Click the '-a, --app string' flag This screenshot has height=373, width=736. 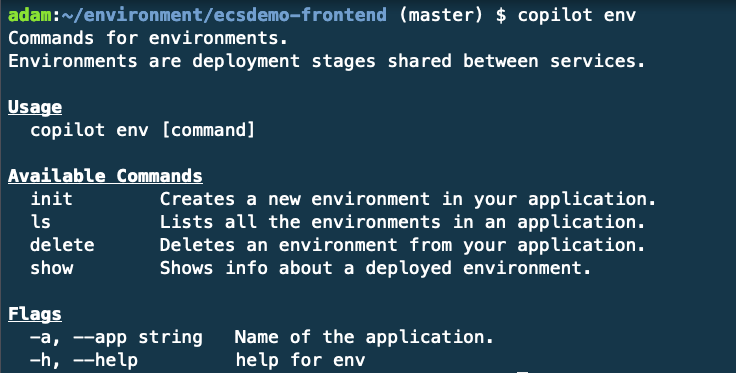coord(116,337)
